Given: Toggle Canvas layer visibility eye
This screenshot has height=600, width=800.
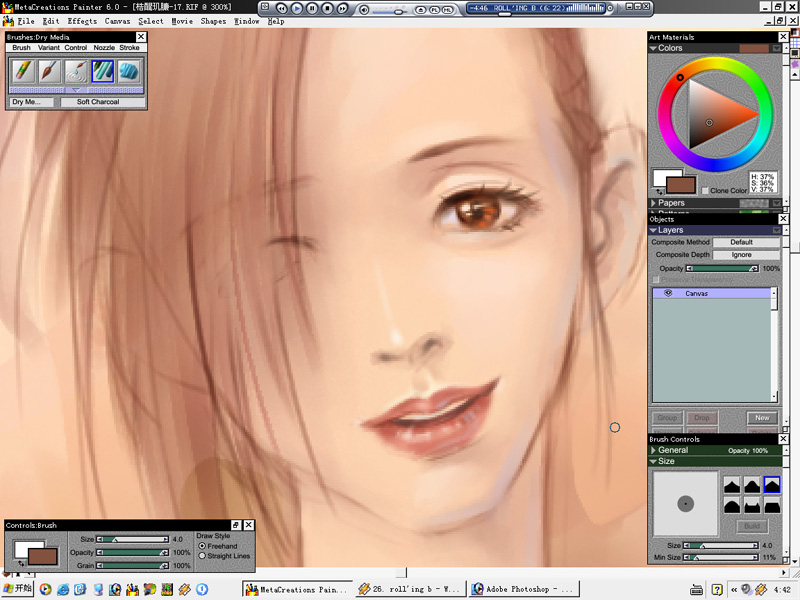Looking at the screenshot, I should click(x=668, y=293).
